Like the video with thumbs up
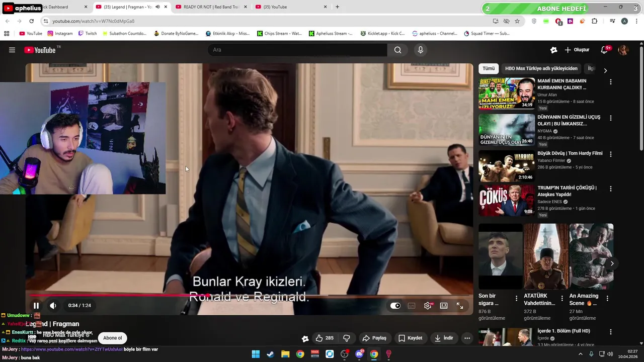This screenshot has height=362, width=644. (325, 338)
